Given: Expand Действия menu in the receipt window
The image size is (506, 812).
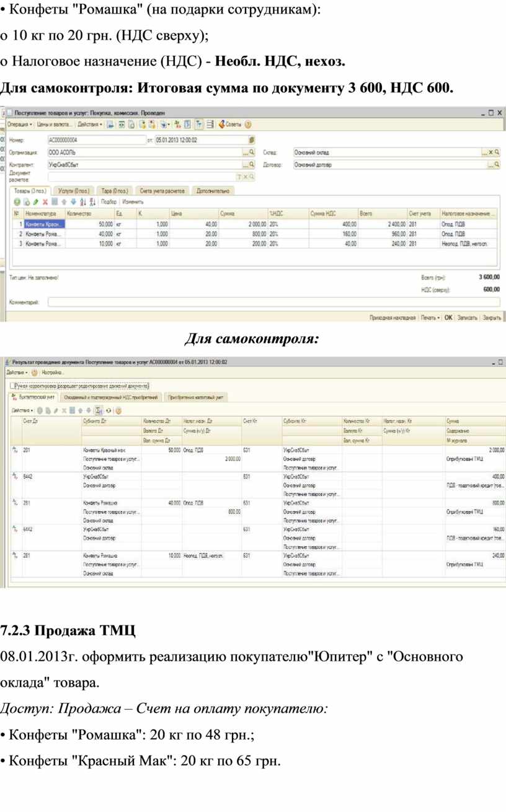Looking at the screenshot, I should click(91, 124).
